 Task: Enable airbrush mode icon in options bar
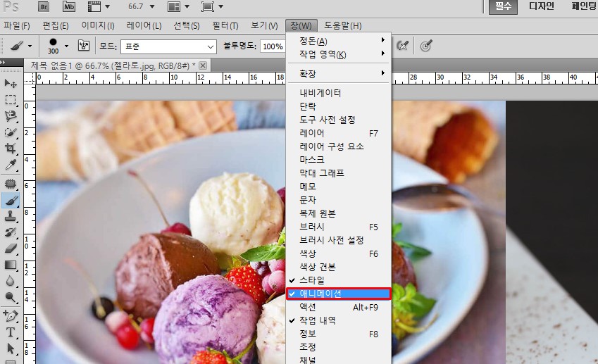pos(403,46)
